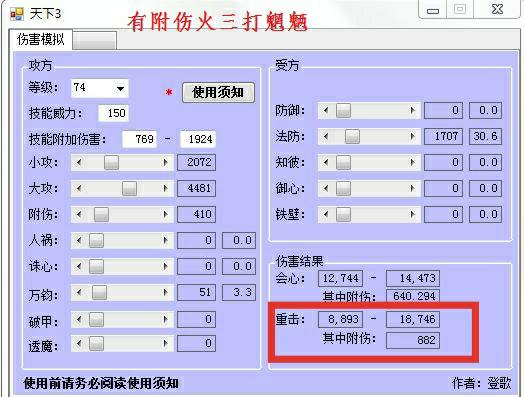Click the 重击 maximum result 18,746
This screenshot has height=397, width=524.
click(413, 319)
